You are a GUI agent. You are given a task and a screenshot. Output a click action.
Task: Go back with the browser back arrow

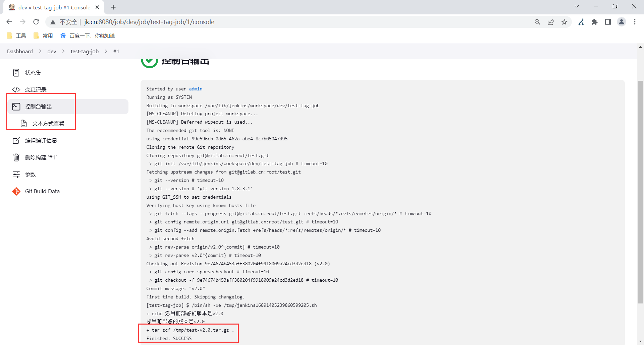pyautogui.click(x=9, y=22)
